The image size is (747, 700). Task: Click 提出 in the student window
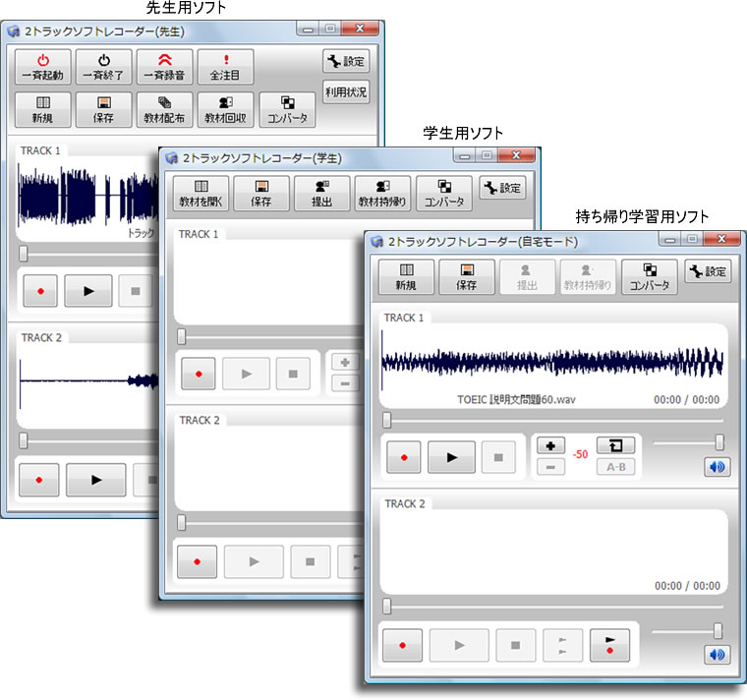pyautogui.click(x=321, y=193)
